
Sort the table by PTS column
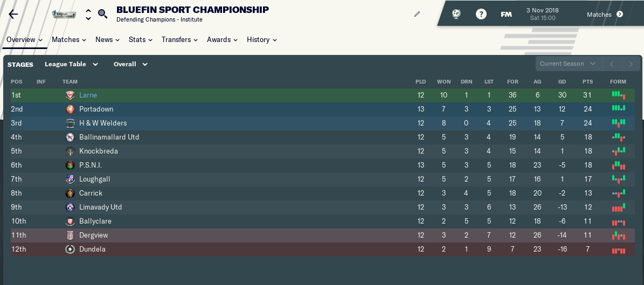click(x=587, y=81)
